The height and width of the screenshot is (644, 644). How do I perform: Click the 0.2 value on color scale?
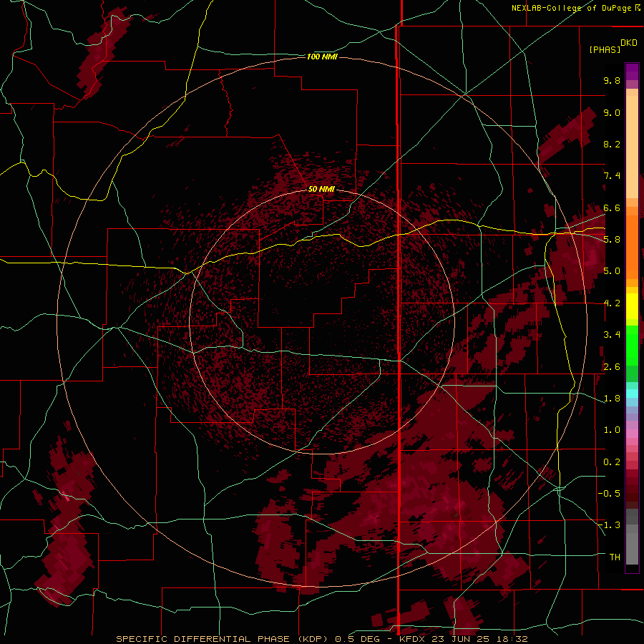point(612,462)
